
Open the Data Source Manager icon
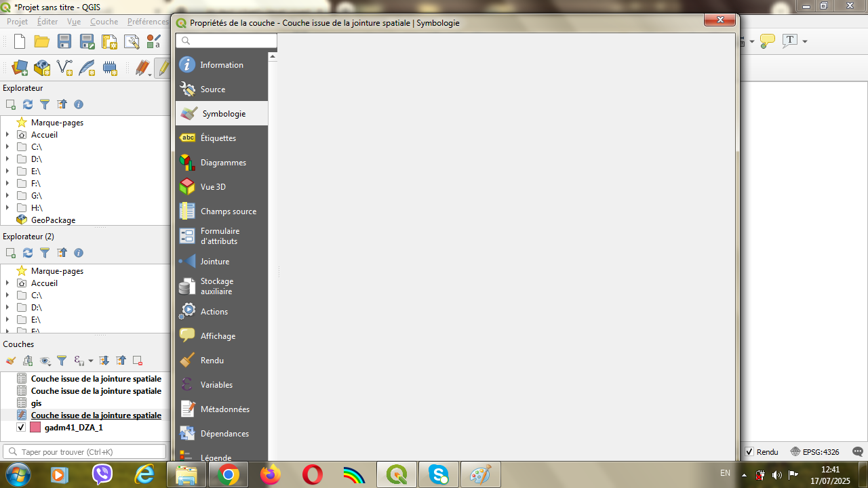coord(20,68)
